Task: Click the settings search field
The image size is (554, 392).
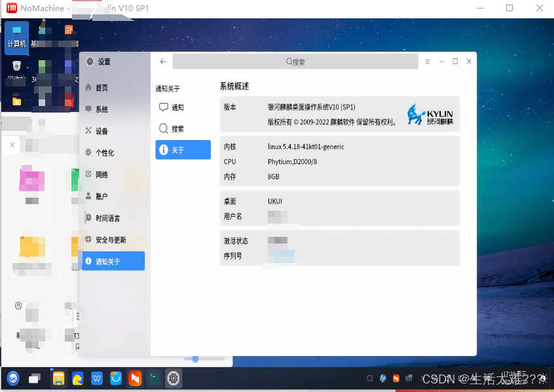Action: pos(295,62)
